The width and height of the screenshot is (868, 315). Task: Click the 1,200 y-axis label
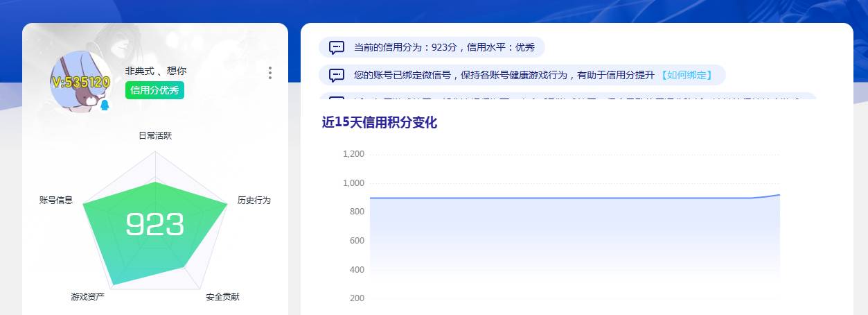tap(353, 154)
